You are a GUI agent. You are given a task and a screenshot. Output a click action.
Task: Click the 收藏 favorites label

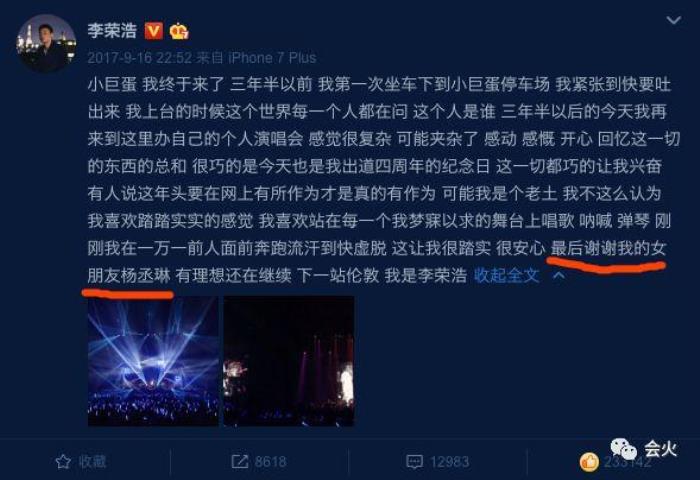92,462
